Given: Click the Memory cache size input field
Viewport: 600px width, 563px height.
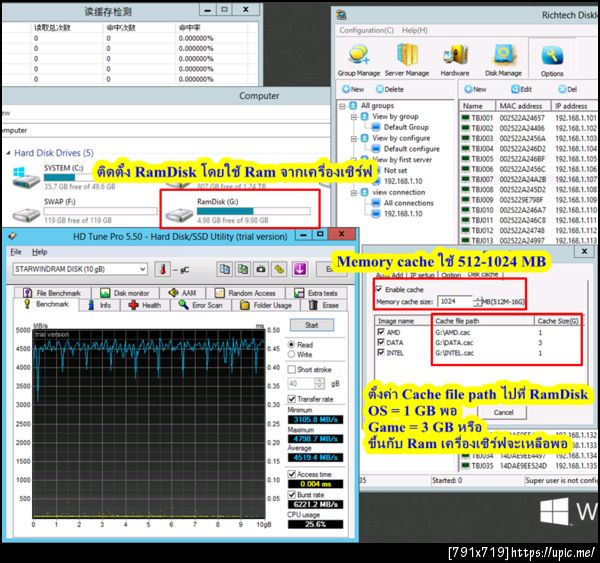Looking at the screenshot, I should point(455,302).
